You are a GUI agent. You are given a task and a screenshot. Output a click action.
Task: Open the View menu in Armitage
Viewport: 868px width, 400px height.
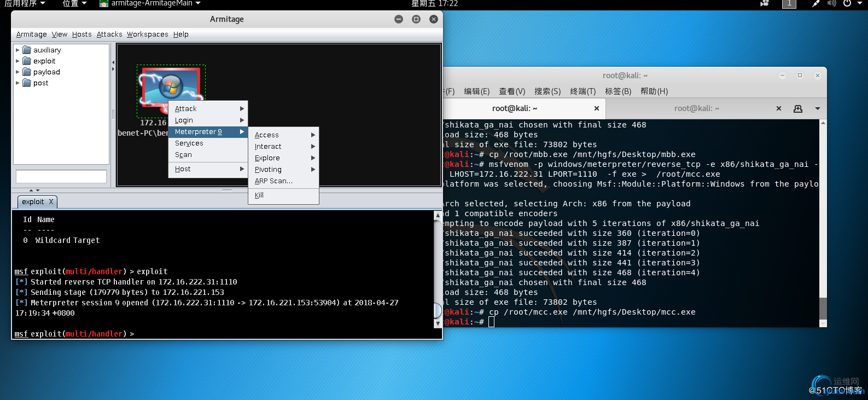60,34
